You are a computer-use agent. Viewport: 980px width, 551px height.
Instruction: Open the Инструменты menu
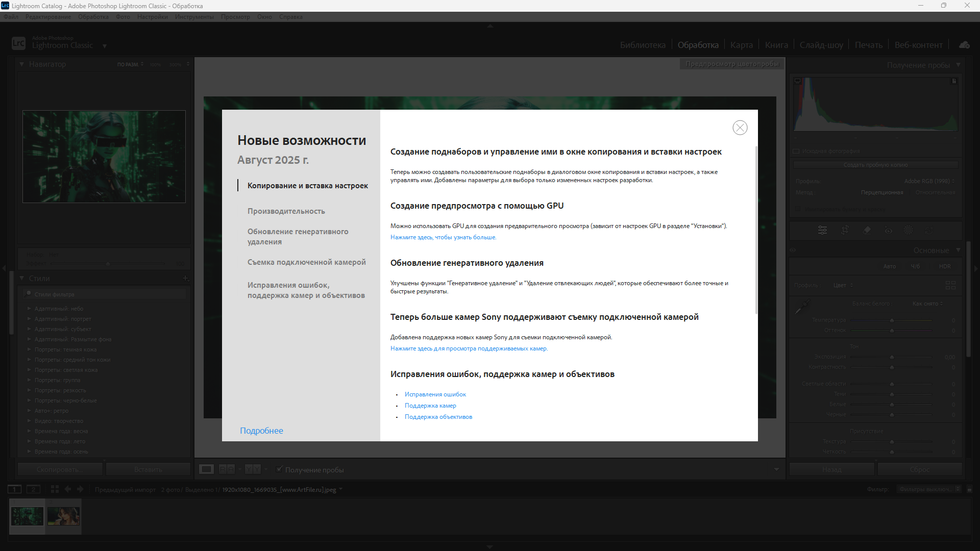tap(194, 17)
